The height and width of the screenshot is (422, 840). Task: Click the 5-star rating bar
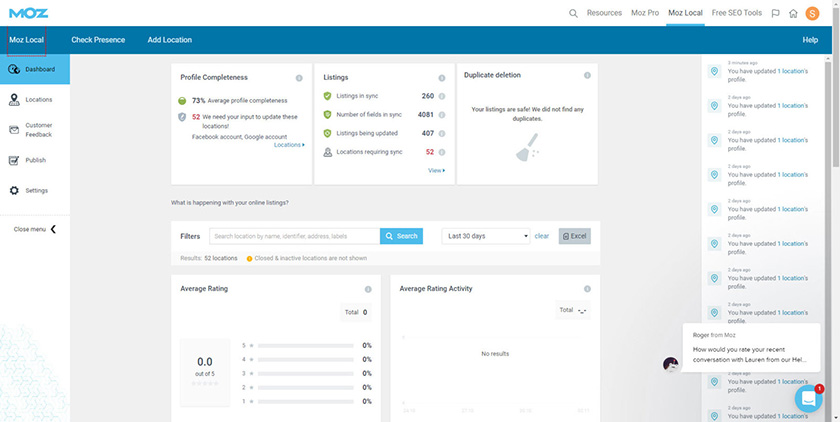(x=305, y=345)
